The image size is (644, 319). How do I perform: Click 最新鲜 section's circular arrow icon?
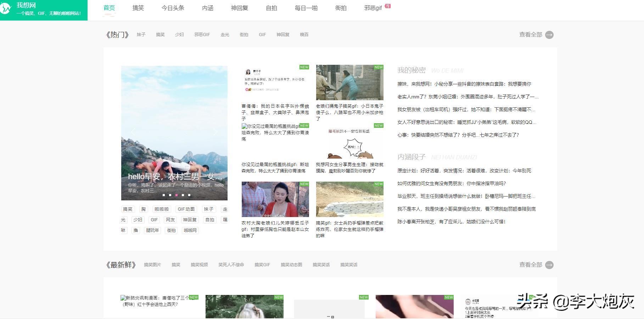(x=550, y=264)
